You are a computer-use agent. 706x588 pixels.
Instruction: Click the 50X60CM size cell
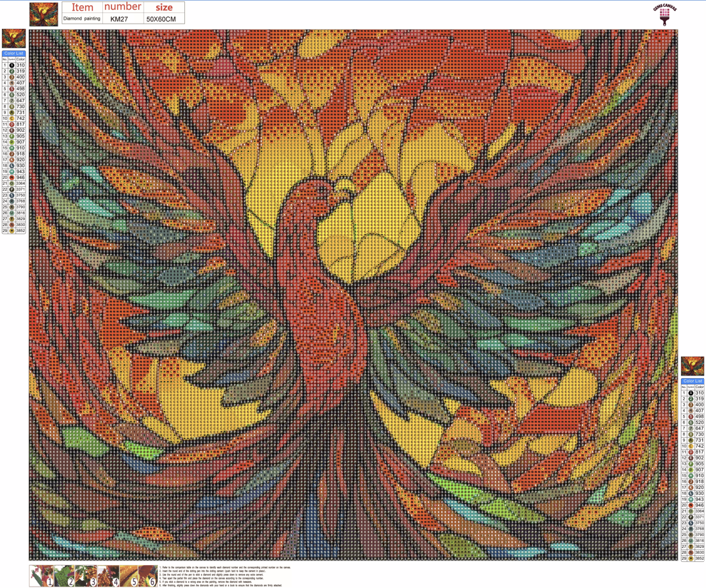tap(161, 19)
